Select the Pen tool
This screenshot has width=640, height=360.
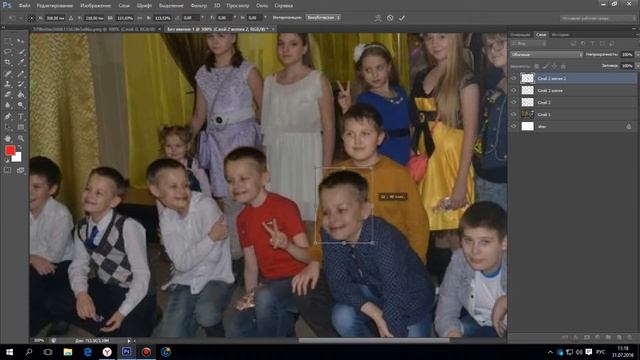(8, 116)
